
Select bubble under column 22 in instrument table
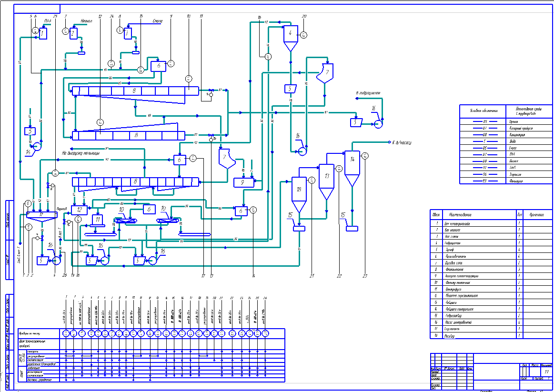232,333
